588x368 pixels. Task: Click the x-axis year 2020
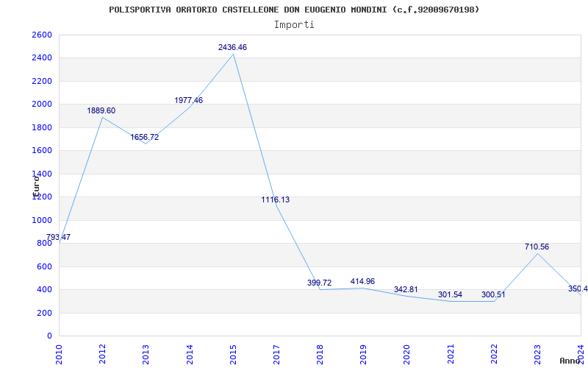click(407, 355)
